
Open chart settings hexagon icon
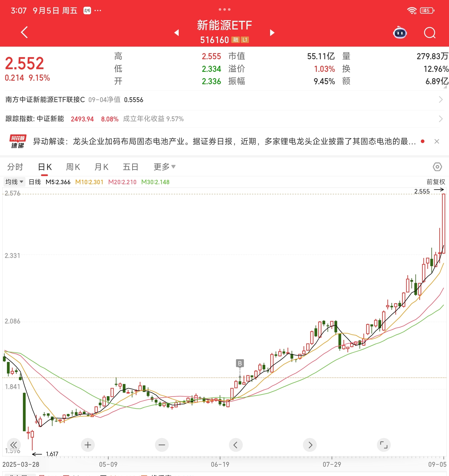coord(437,167)
